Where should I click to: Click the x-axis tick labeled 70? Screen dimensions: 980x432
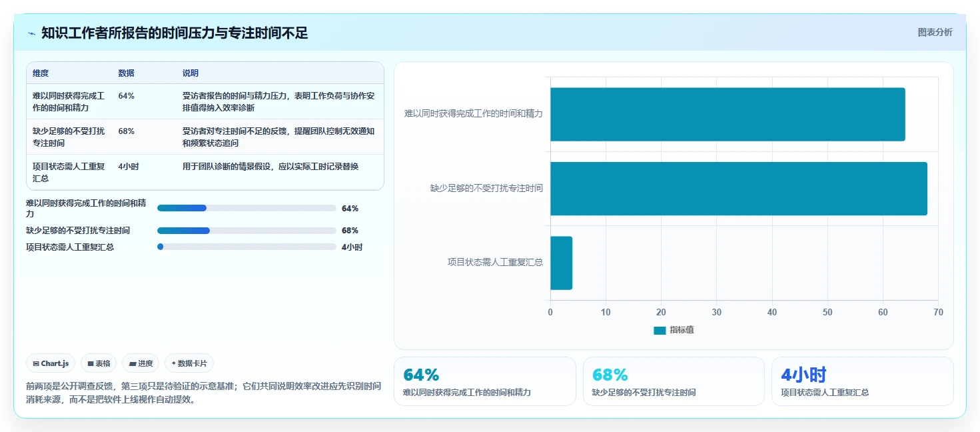(938, 312)
